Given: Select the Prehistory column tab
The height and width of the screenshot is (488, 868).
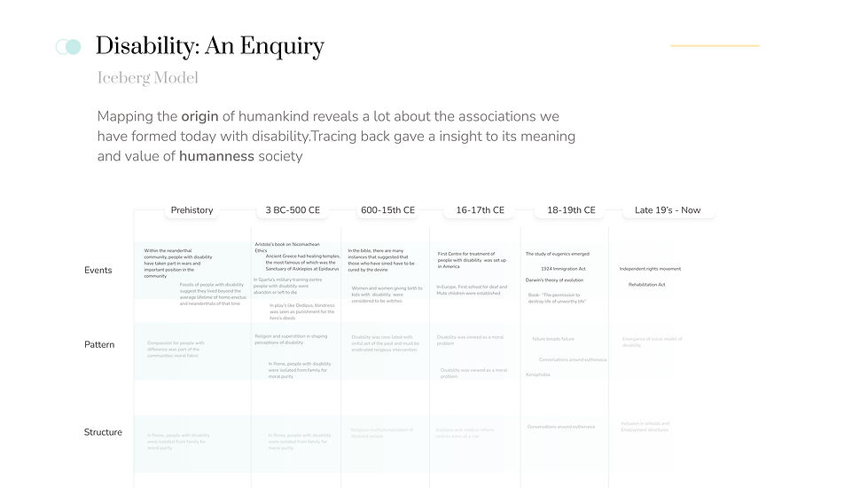Looking at the screenshot, I should point(192,210).
